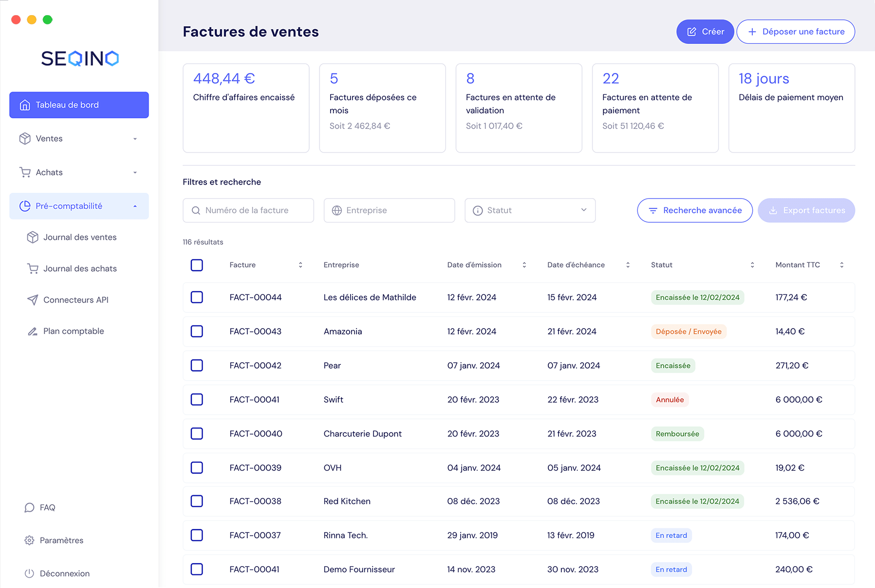
Task: Click the pencil icon beside Plan comptable
Action: click(x=33, y=331)
